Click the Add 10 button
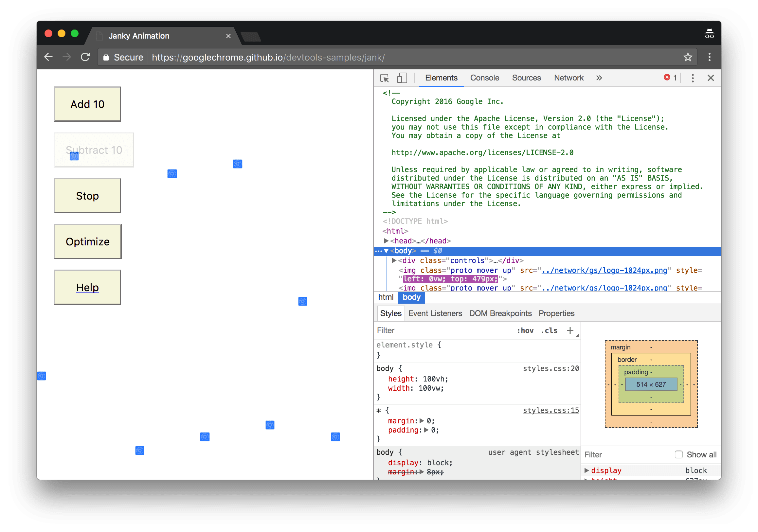 click(x=88, y=104)
